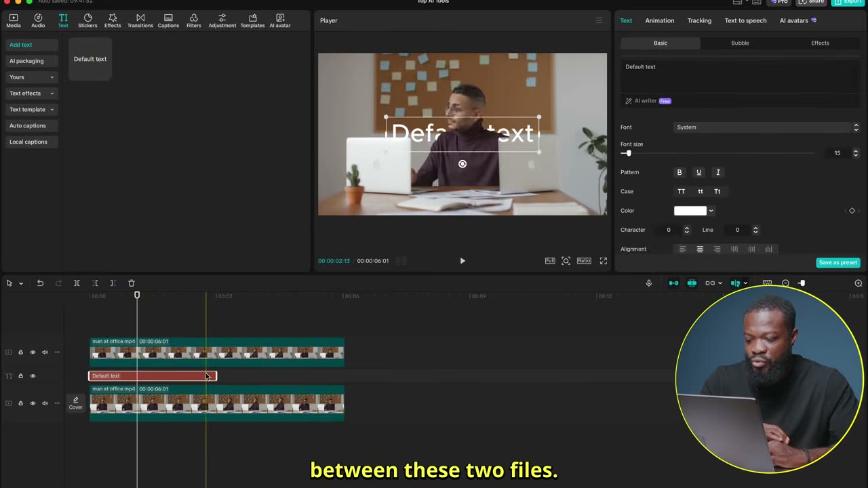The height and width of the screenshot is (488, 868).
Task: Expand the Text effects category
Action: coord(32,94)
